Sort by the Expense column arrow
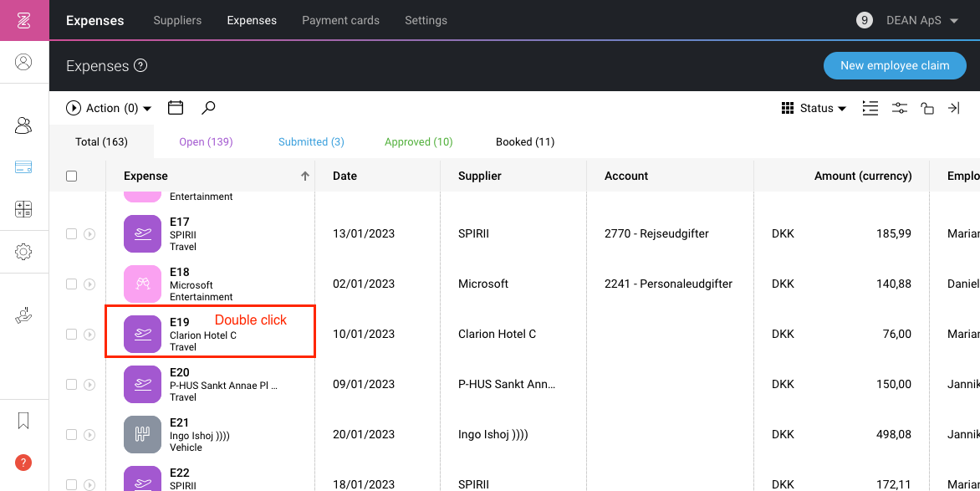 coord(305,176)
